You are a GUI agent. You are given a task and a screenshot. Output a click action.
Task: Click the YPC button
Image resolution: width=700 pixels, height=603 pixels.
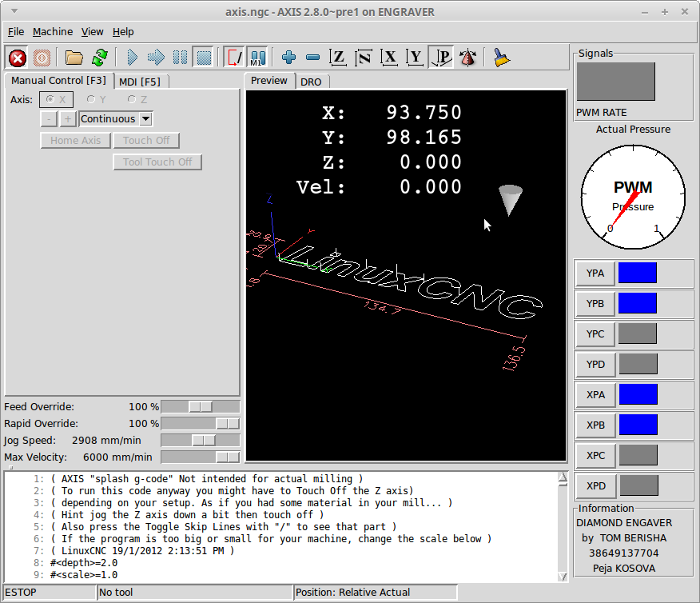595,334
